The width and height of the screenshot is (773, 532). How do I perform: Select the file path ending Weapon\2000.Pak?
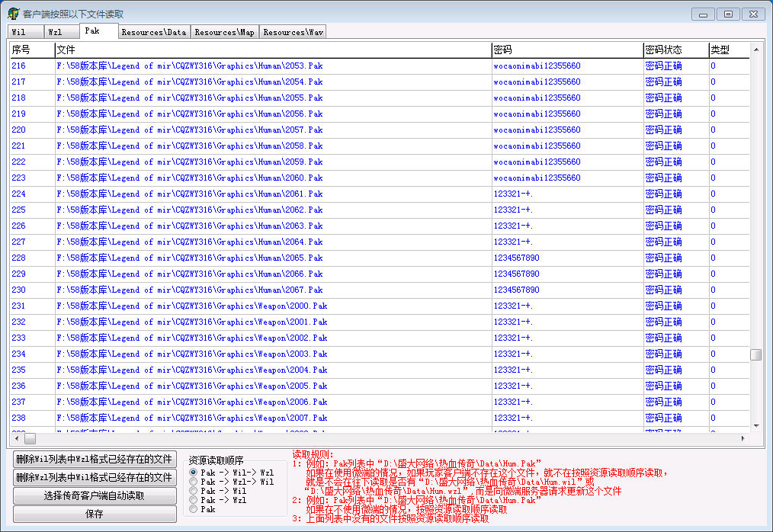(192, 306)
